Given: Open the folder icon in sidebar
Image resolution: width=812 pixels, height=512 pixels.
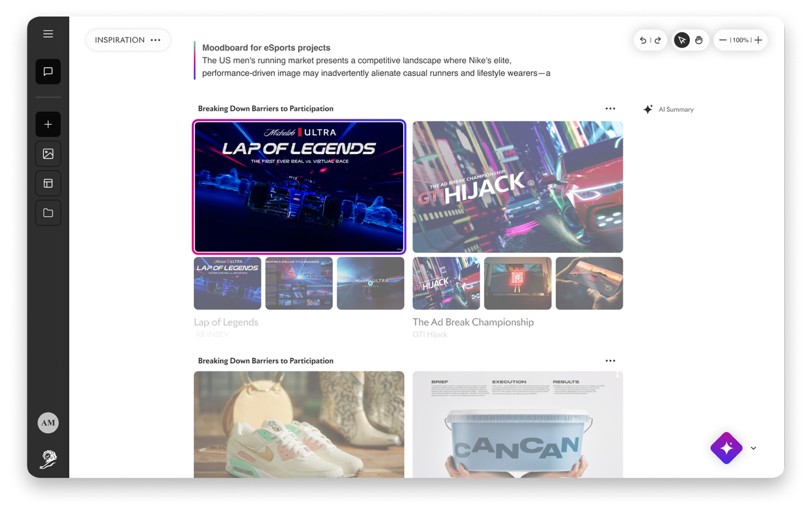Looking at the screenshot, I should (x=48, y=213).
